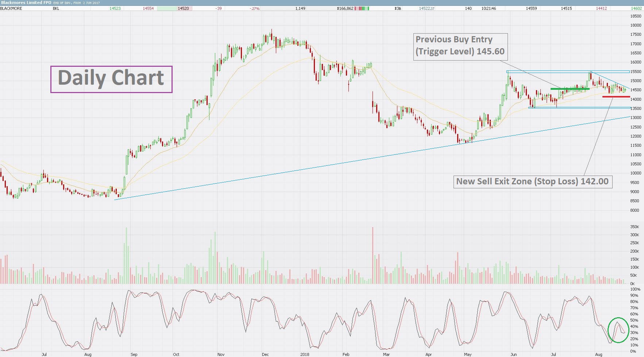The width and height of the screenshot is (644, 357).
Task: Click the 2018 label on the time axis
Action: (x=305, y=354)
